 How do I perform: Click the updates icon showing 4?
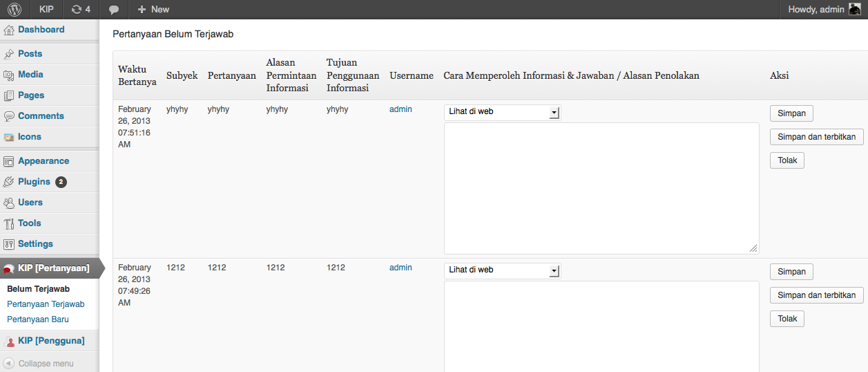[81, 9]
